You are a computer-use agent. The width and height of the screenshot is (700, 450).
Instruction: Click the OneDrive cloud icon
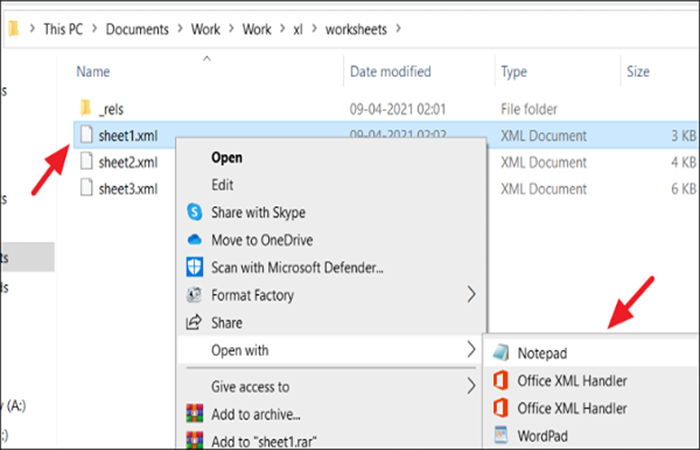[x=195, y=240]
